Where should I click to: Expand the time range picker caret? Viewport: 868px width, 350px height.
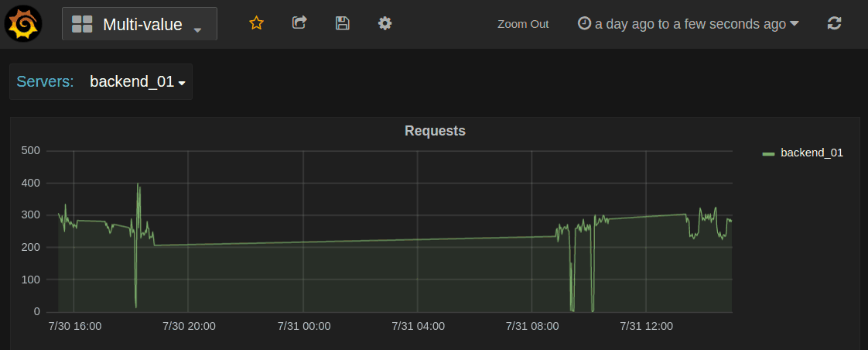point(794,24)
